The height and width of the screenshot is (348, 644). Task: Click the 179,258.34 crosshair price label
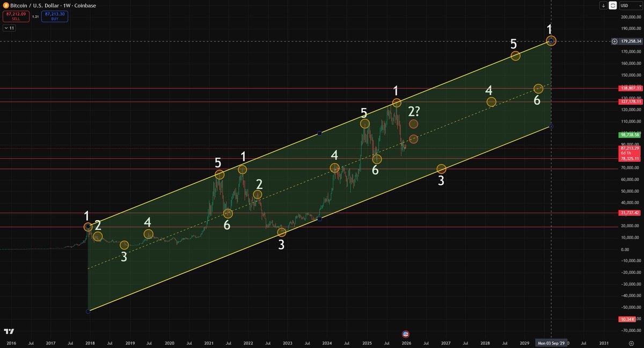(631, 41)
